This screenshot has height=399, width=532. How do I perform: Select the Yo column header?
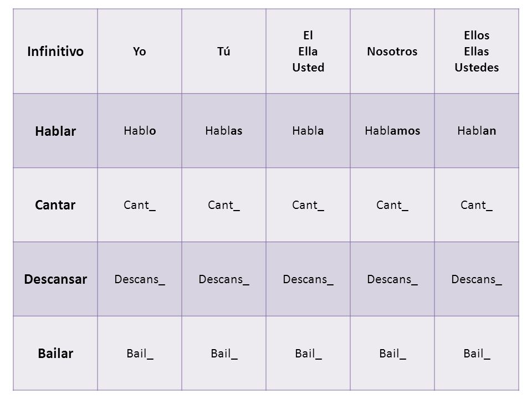point(140,51)
